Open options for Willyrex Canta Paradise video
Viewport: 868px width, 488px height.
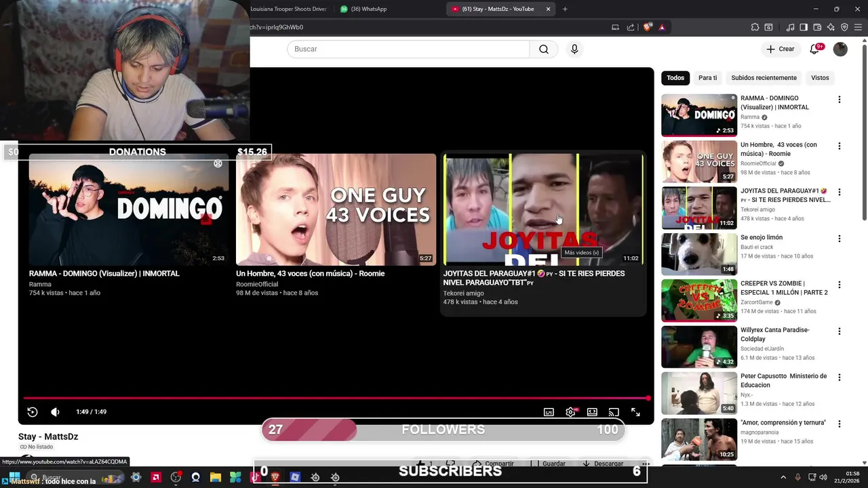[x=840, y=331]
